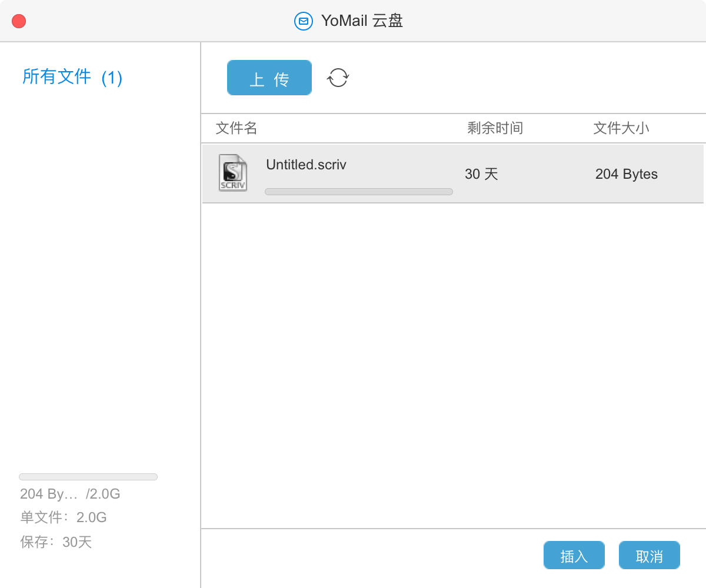Select 所有文件 (1) in the sidebar

tap(72, 77)
